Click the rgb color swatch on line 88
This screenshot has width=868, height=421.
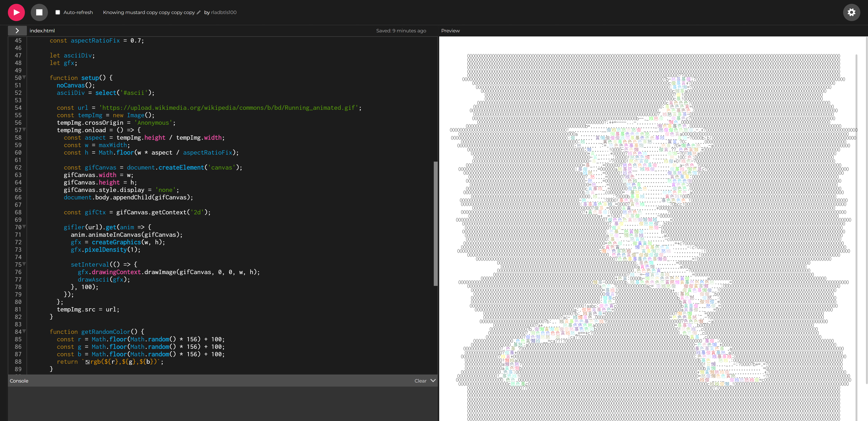point(88,362)
